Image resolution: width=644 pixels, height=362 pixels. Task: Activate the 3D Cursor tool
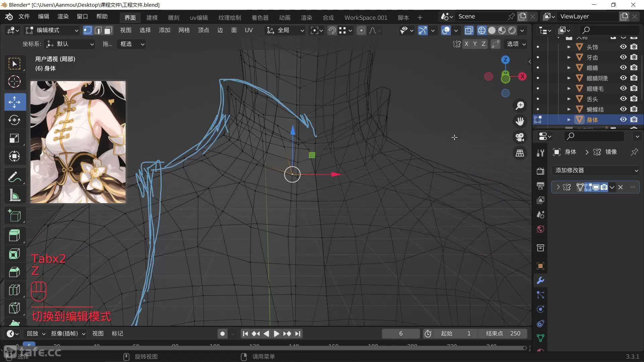pyautogui.click(x=14, y=81)
